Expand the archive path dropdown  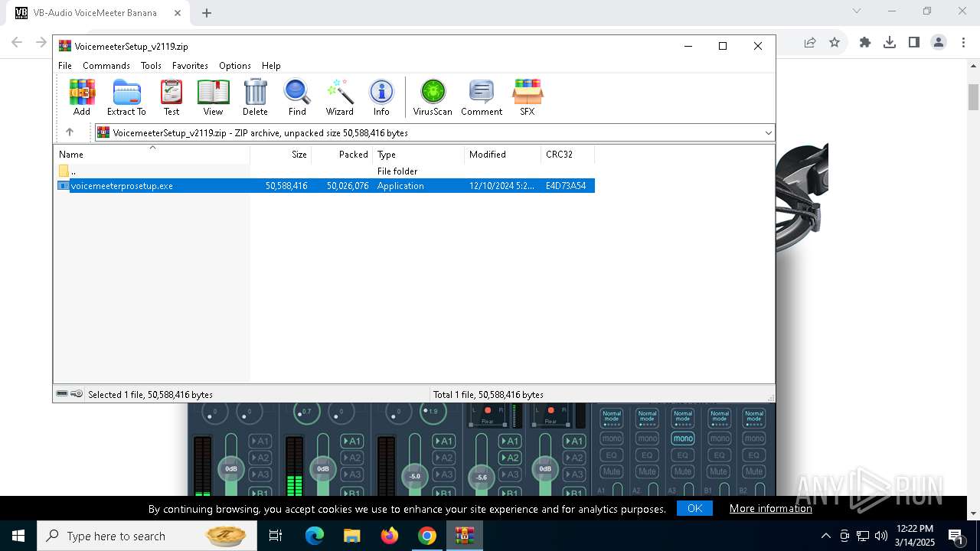click(768, 132)
